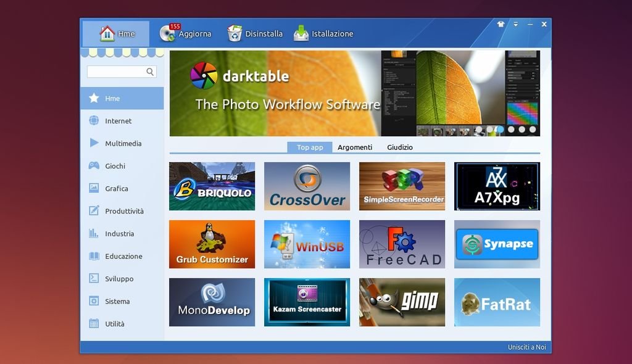Open the Multimedia category
The height and width of the screenshot is (364, 632).
(123, 143)
